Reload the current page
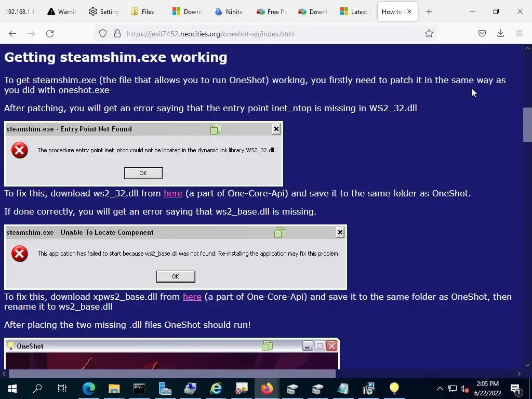 tap(50, 33)
